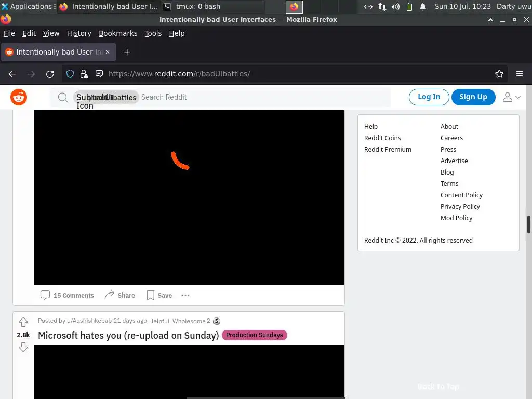Viewport: 532px width, 399px height.
Task: Click the battery status tray icon
Action: click(x=409, y=7)
